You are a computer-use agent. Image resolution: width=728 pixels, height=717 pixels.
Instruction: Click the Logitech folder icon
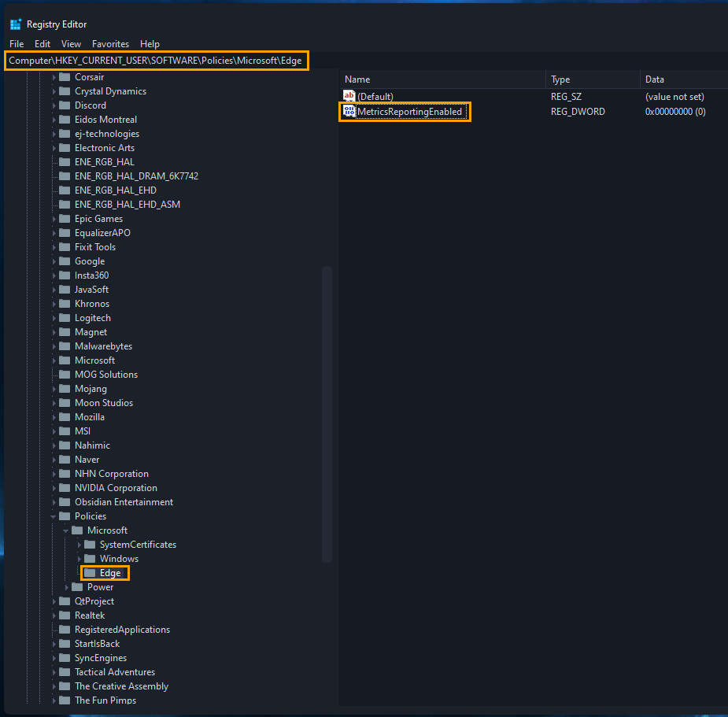click(65, 318)
